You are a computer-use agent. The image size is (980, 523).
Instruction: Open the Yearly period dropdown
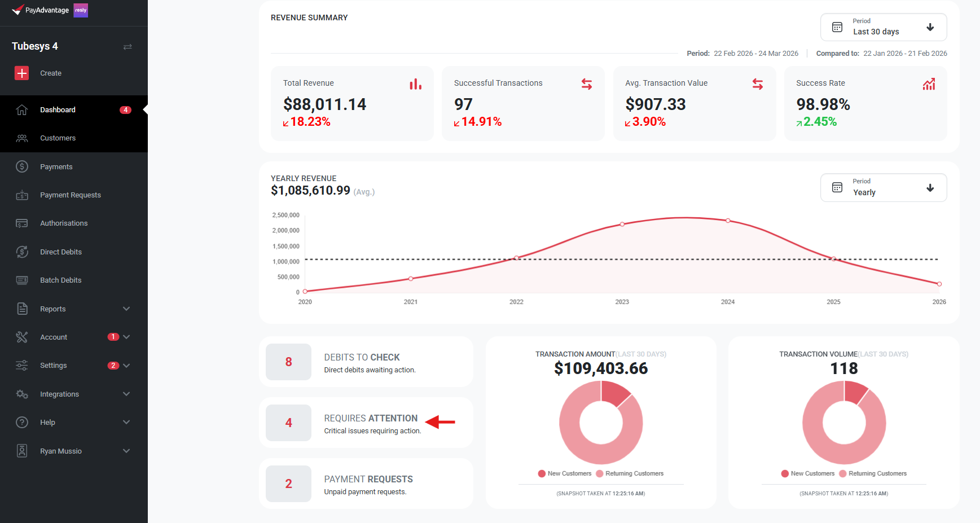[x=883, y=187]
